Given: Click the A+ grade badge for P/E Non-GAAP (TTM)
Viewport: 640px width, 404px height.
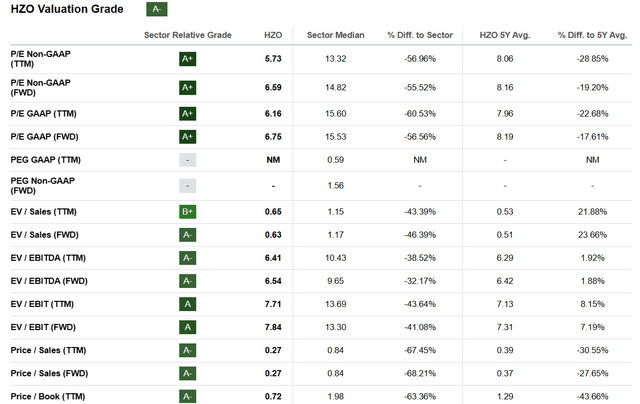Looking at the screenshot, I should (x=187, y=59).
